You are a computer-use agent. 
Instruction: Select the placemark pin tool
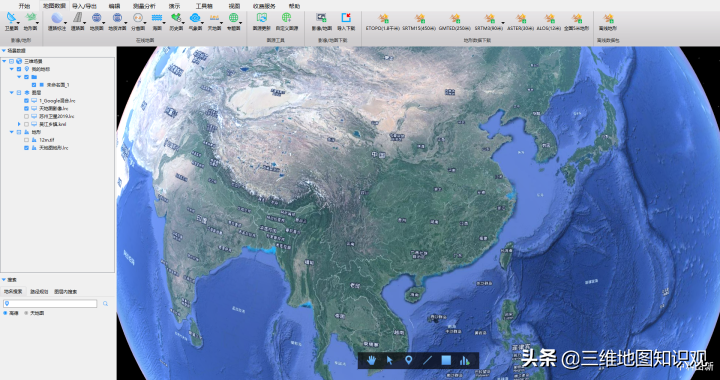(x=409, y=360)
